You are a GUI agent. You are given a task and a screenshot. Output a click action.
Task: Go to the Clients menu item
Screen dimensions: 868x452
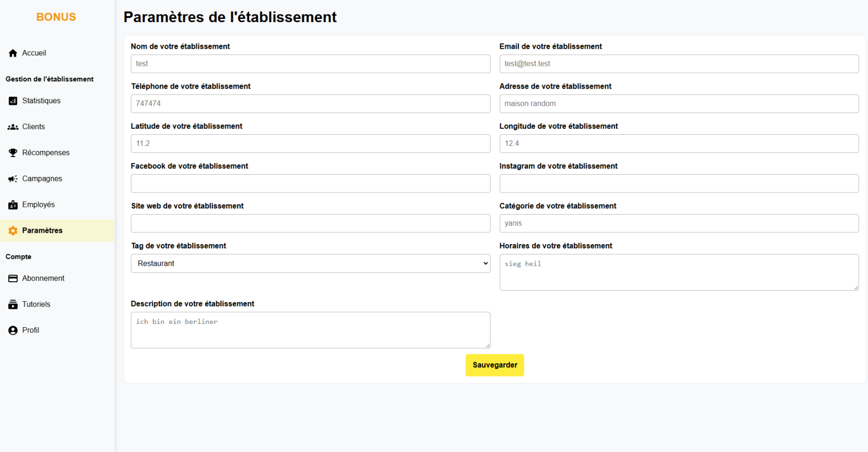[x=33, y=127]
